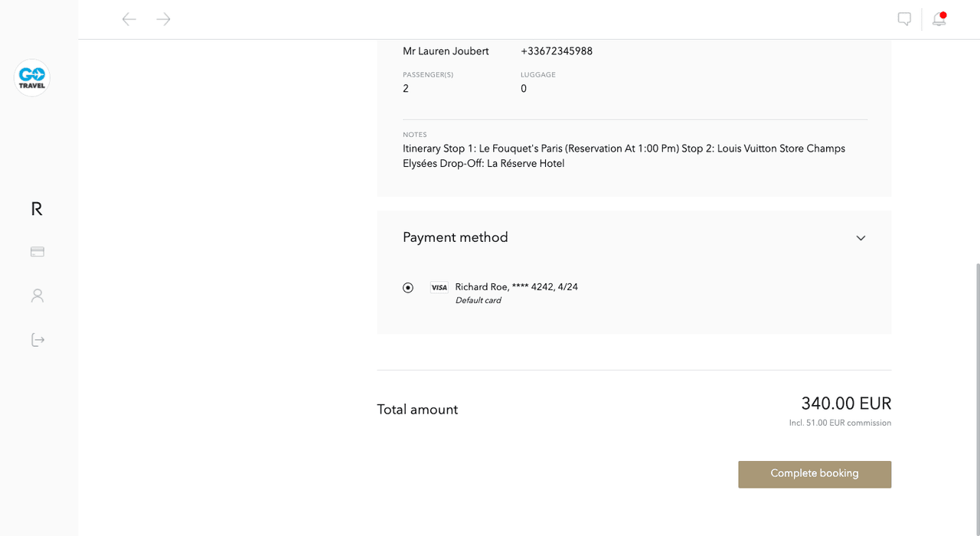Click the passenger phone number +33672345988
Viewport: 980px width, 536px height.
[x=557, y=51]
